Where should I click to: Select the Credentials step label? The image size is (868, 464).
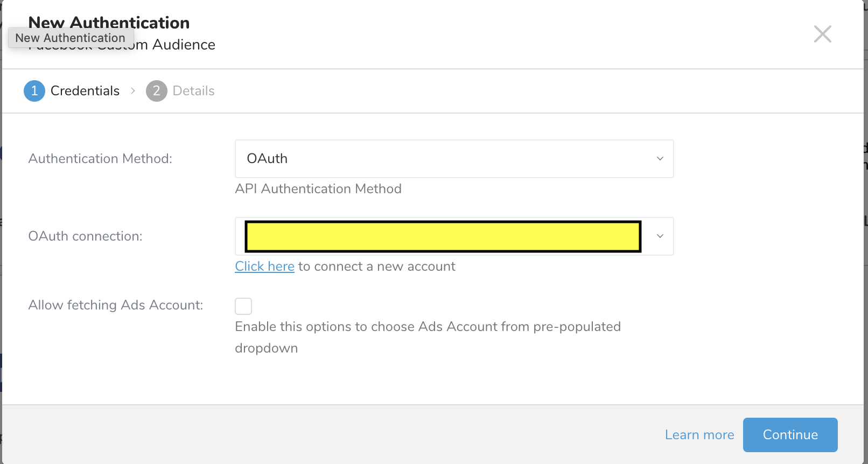pyautogui.click(x=85, y=91)
